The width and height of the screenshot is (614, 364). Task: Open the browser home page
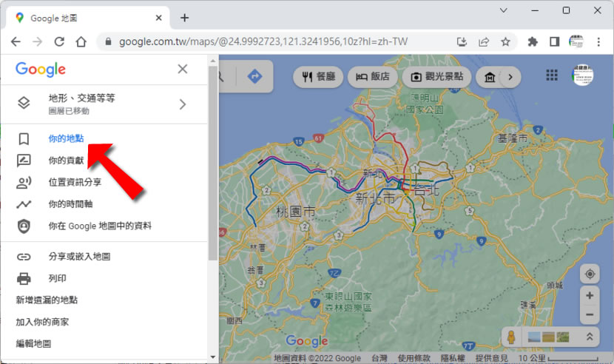[x=81, y=41]
